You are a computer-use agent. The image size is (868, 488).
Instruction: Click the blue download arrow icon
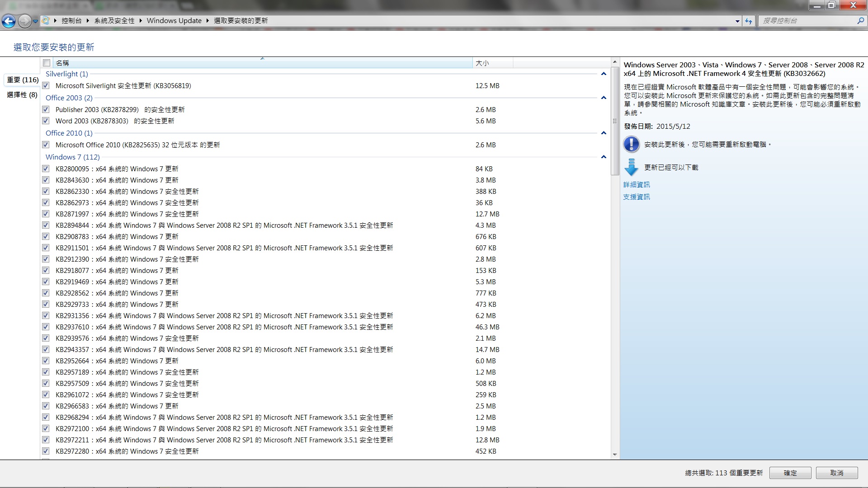point(631,167)
